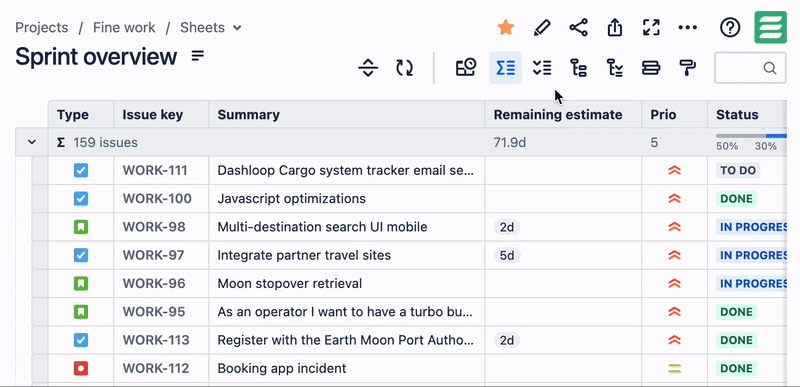
Task: Open issue WORK-111
Action: (155, 170)
